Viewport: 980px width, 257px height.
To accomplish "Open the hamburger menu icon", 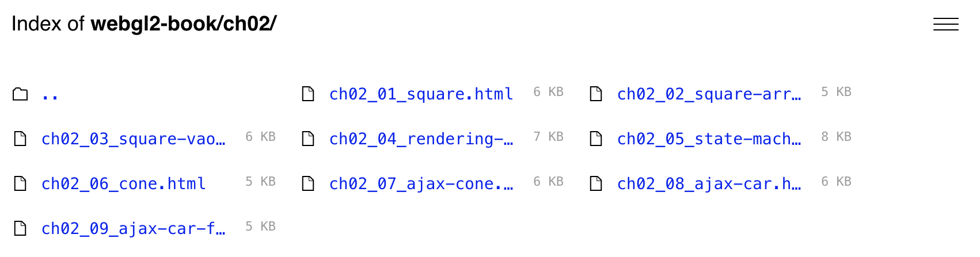I will click(945, 24).
